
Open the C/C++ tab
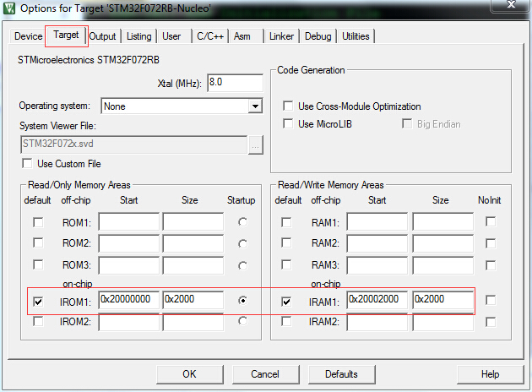210,36
